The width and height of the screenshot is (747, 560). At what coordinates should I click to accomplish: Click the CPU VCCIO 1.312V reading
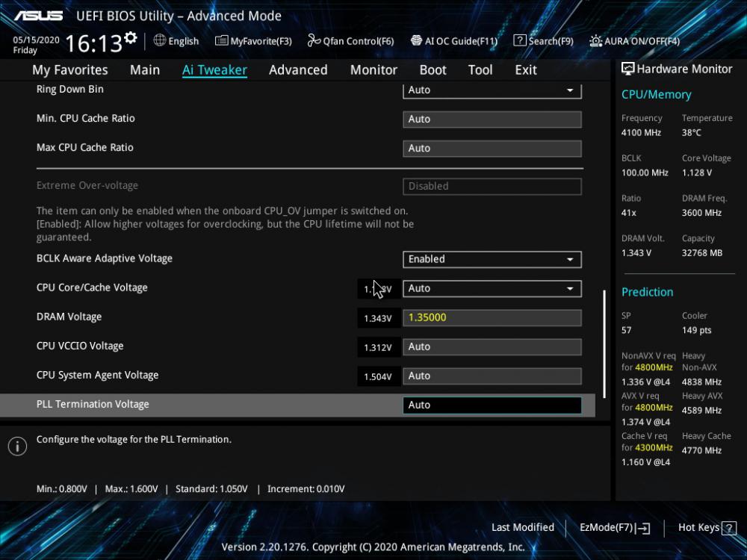[x=378, y=347]
